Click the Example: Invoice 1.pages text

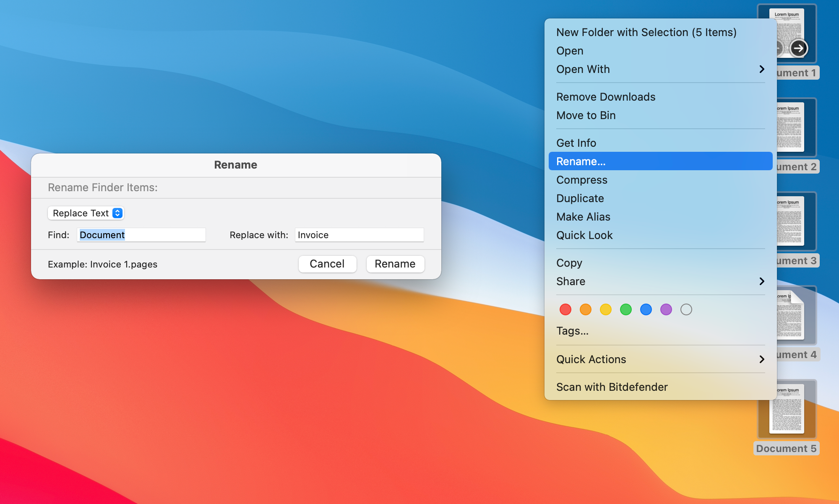103,264
